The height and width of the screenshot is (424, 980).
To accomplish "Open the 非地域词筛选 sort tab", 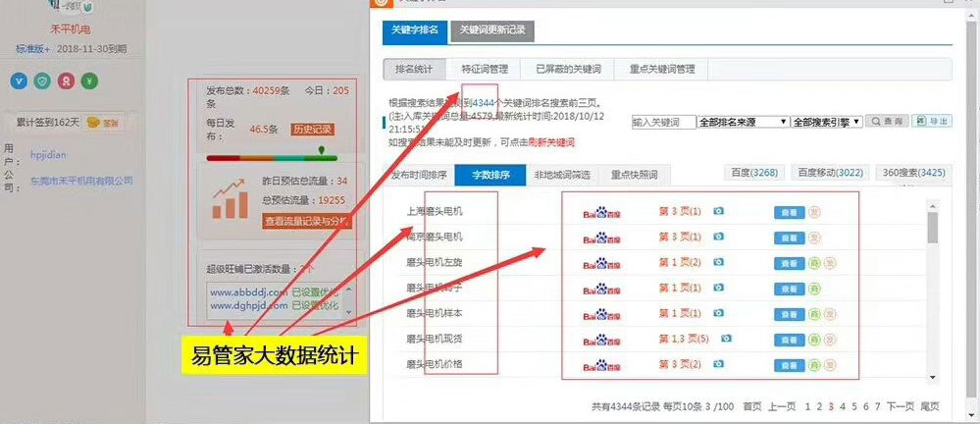I will [x=561, y=176].
